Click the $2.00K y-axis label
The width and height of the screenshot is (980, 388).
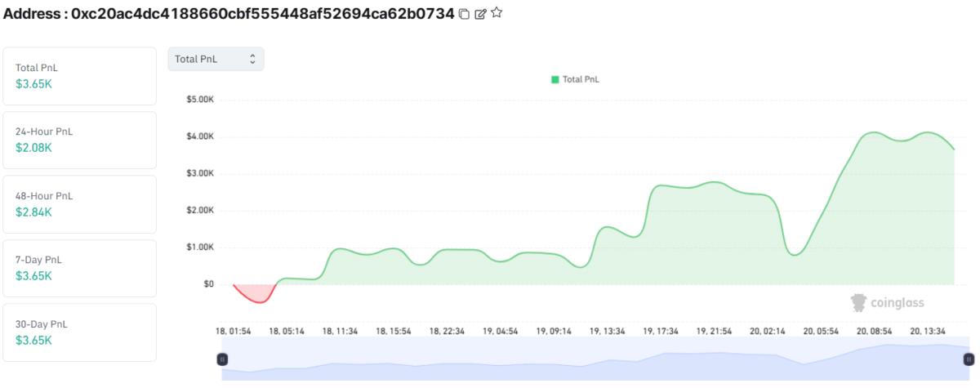coord(200,210)
